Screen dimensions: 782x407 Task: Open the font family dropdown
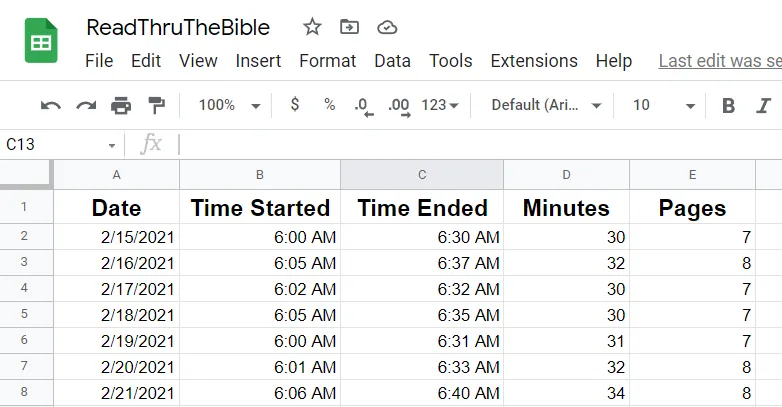[x=547, y=105]
